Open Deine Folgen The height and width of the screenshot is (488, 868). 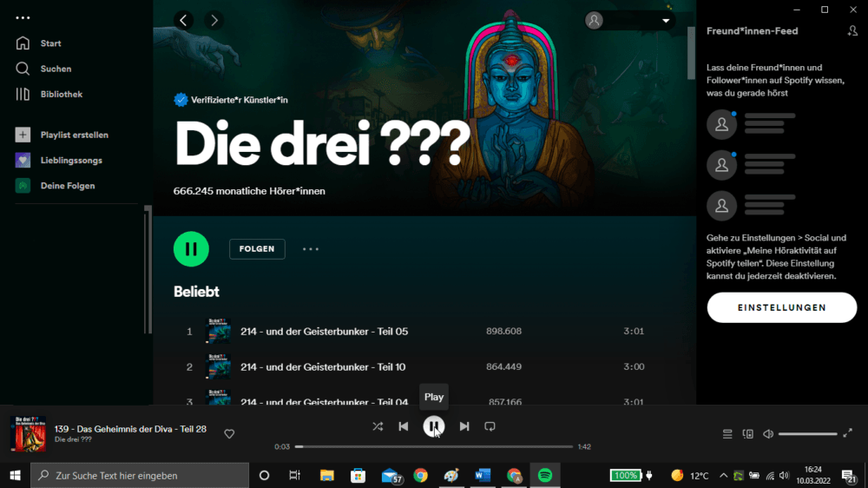68,186
